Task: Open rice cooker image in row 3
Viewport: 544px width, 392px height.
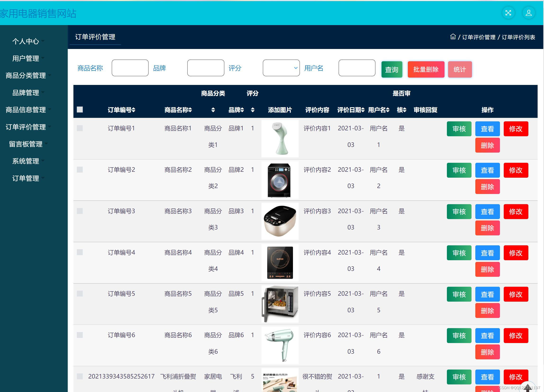Action: tap(280, 221)
